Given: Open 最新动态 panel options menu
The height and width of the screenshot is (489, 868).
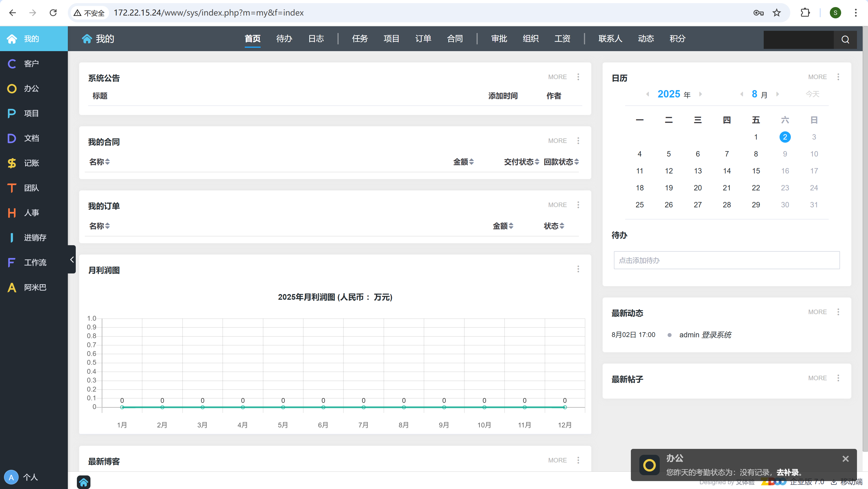Looking at the screenshot, I should [x=838, y=312].
